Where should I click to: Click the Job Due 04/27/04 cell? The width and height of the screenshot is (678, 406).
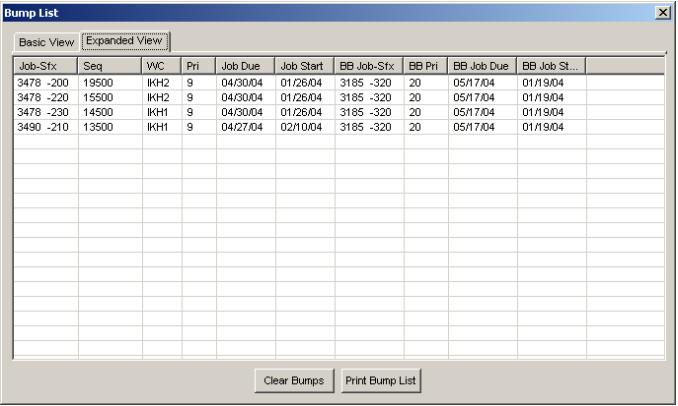pyautogui.click(x=246, y=127)
